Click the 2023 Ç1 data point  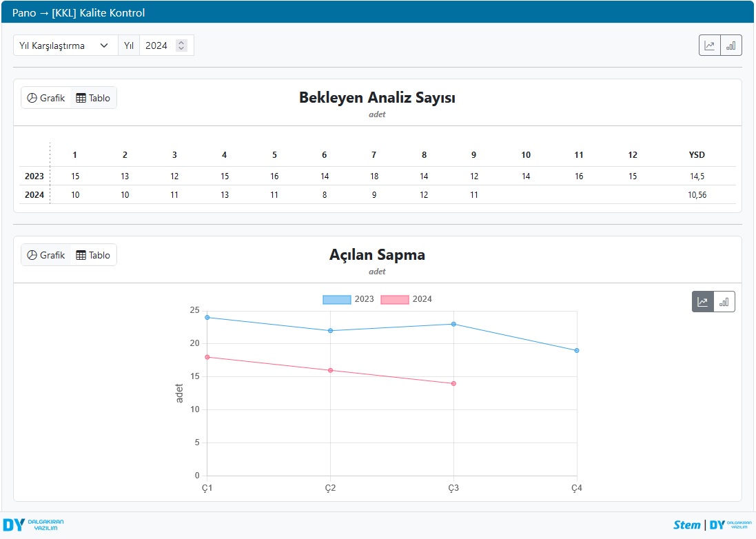click(x=207, y=317)
